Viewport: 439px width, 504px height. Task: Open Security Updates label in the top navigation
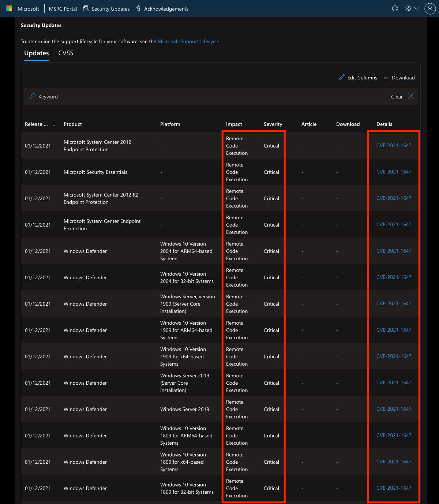click(x=110, y=9)
